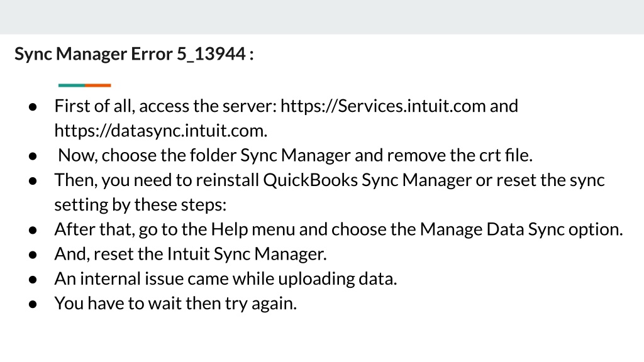644x362 pixels.
Task: Click the text 'reset the Intuit Sync Manager'
Action: [210, 254]
